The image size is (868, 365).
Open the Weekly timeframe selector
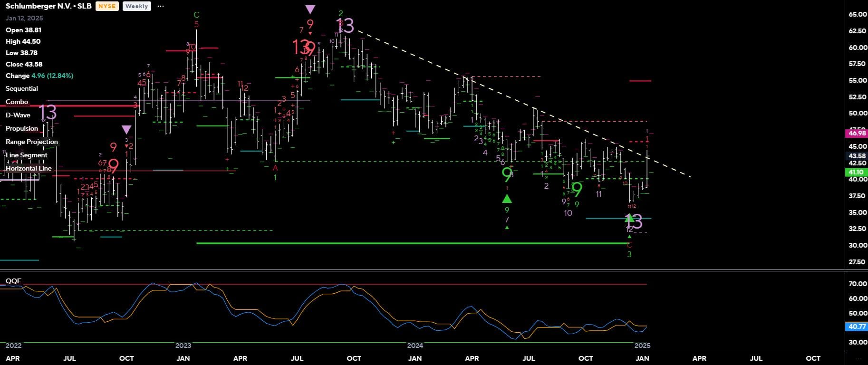click(x=136, y=6)
